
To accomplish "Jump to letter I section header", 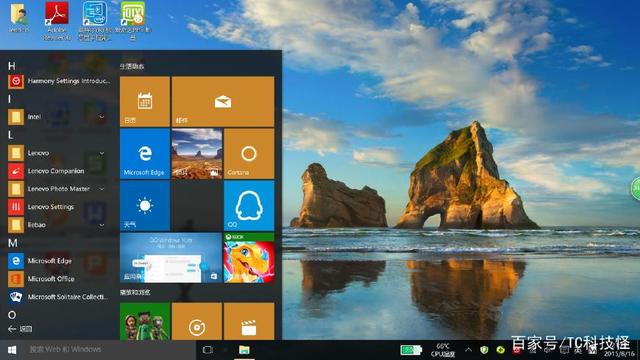I will [9, 99].
